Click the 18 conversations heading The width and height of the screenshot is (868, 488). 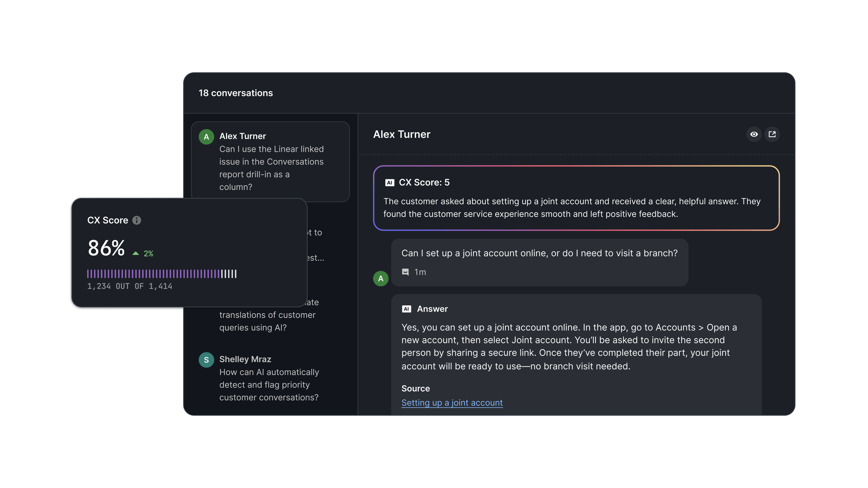tap(236, 93)
